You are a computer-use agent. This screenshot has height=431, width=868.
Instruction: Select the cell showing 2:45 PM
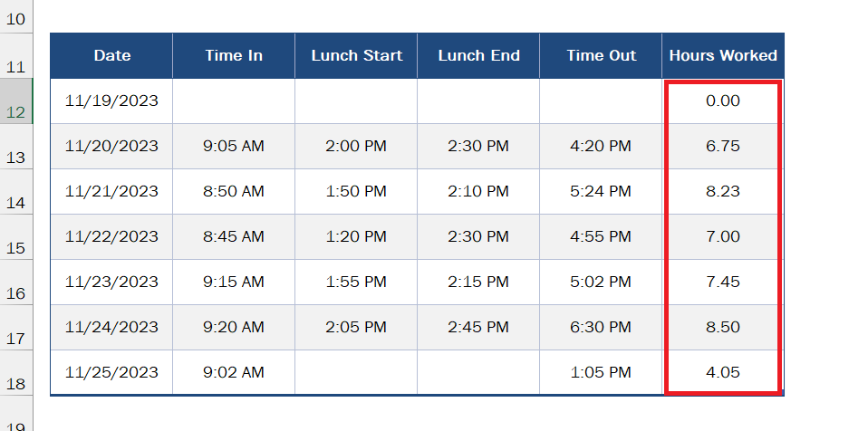point(478,327)
